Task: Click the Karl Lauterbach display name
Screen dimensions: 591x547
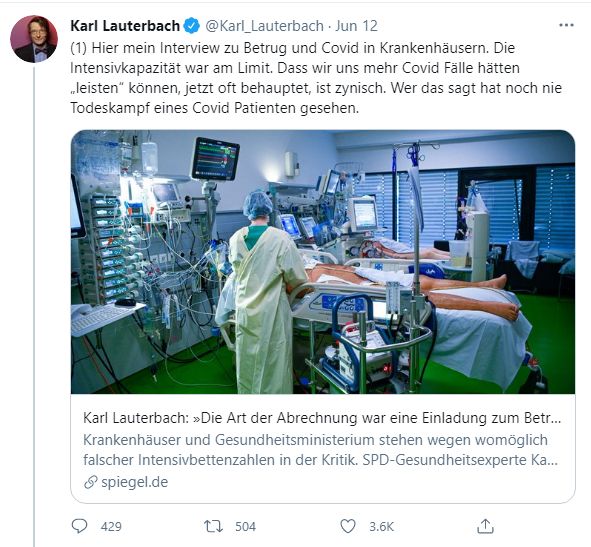Action: click(125, 26)
